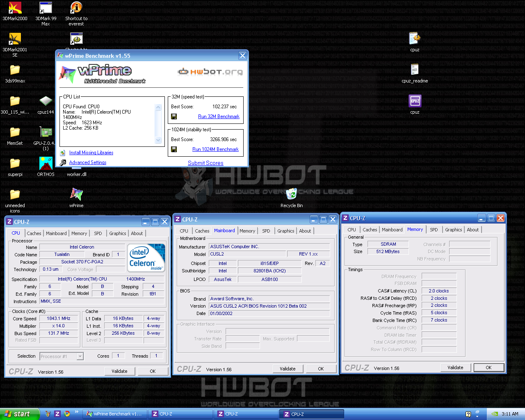
Task: Click the NVIDIA system tray icon
Action: pos(495,414)
